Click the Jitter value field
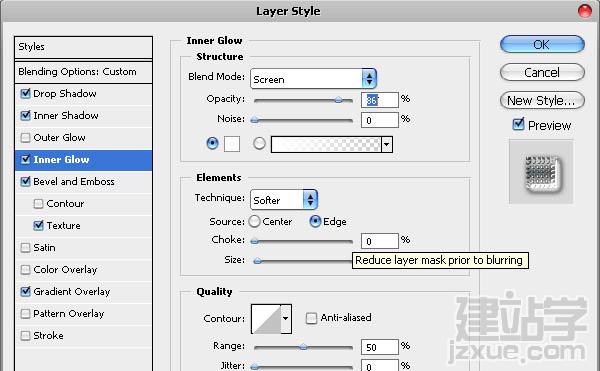Viewport: 600px width, 371px height. (380, 366)
